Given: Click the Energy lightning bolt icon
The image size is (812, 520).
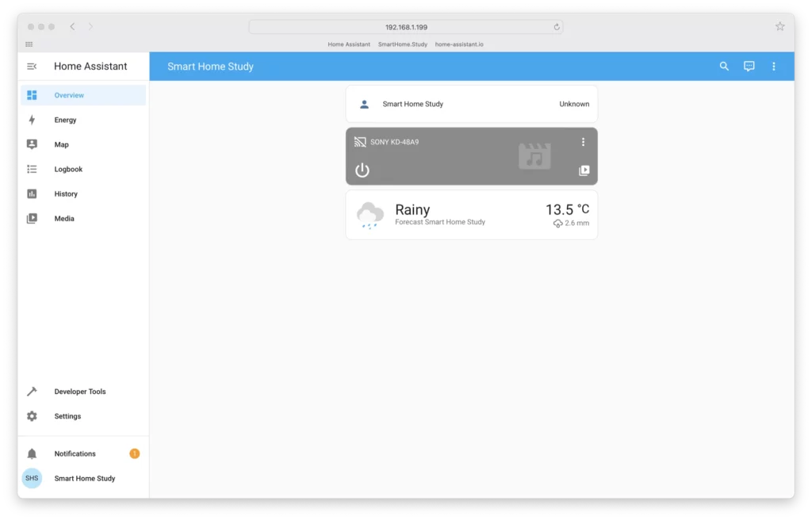Looking at the screenshot, I should click(32, 120).
